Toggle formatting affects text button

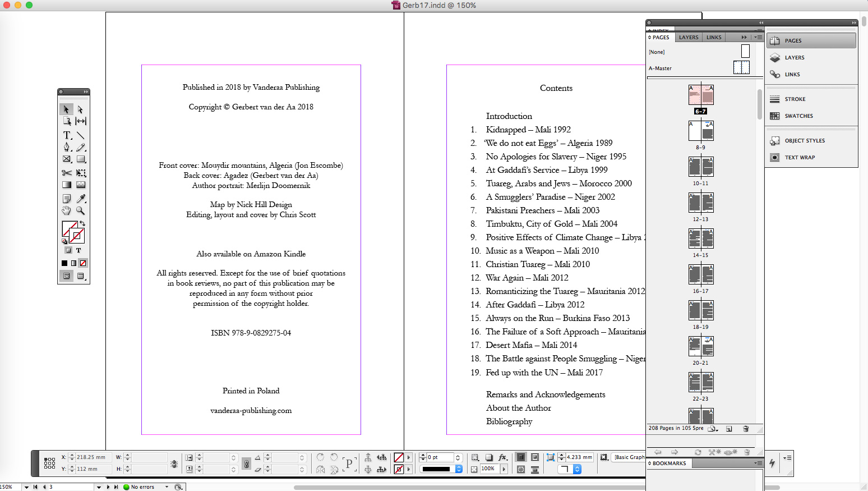click(79, 250)
